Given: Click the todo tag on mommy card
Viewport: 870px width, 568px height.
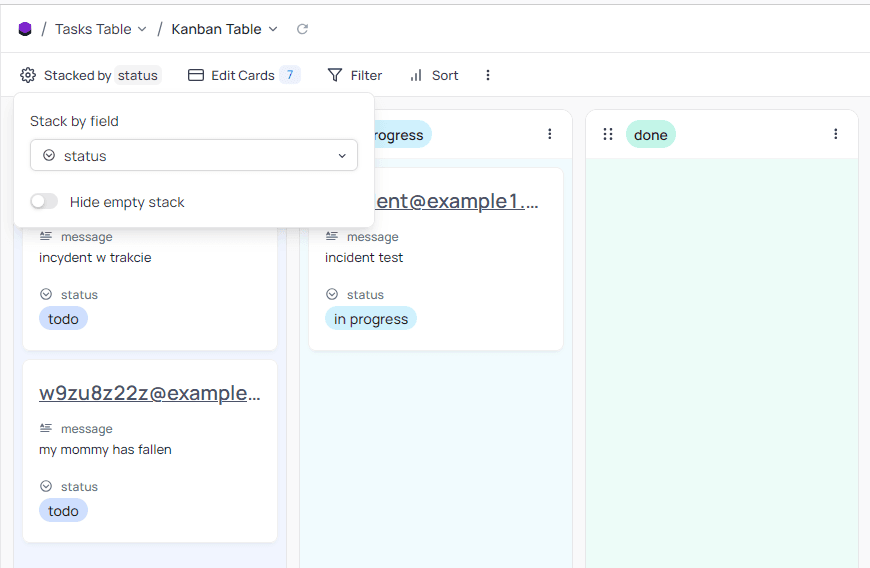Looking at the screenshot, I should tap(63, 511).
